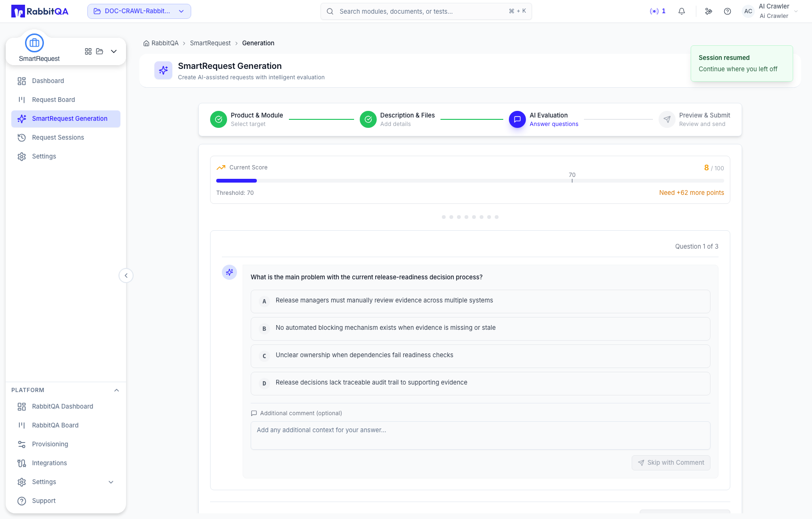Switch to grid view in module switcher
This screenshot has width=812, height=519.
pyautogui.click(x=88, y=51)
